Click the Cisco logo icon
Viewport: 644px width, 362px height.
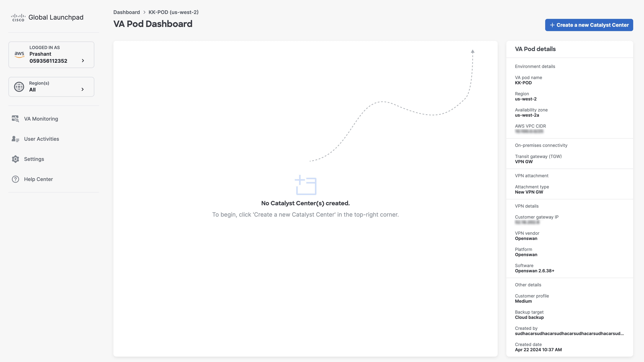[x=18, y=17]
